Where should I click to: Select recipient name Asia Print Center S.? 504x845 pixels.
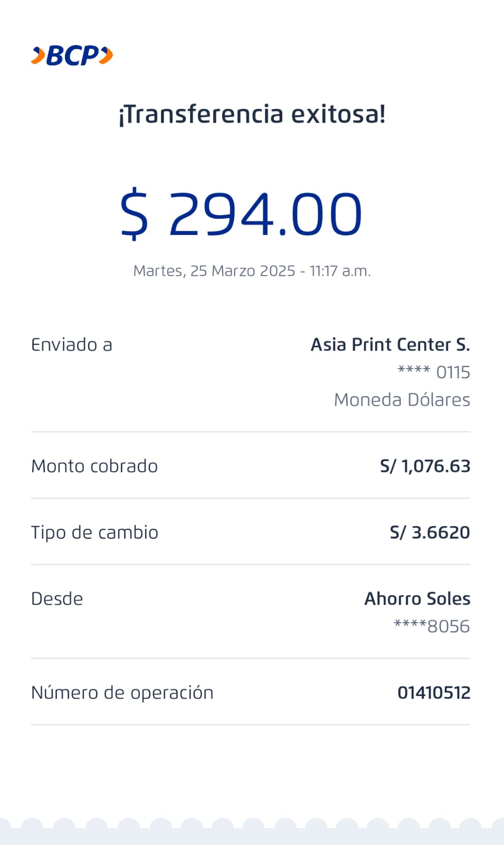390,345
